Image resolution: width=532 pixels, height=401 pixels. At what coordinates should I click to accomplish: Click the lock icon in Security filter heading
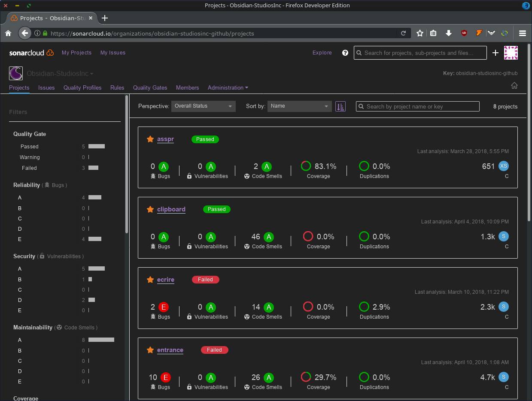tap(42, 256)
